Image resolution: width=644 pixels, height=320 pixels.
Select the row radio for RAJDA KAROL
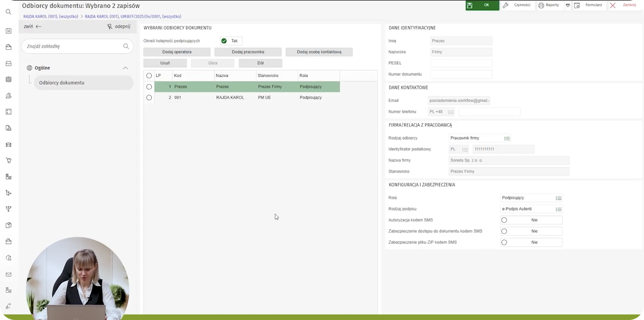(149, 97)
